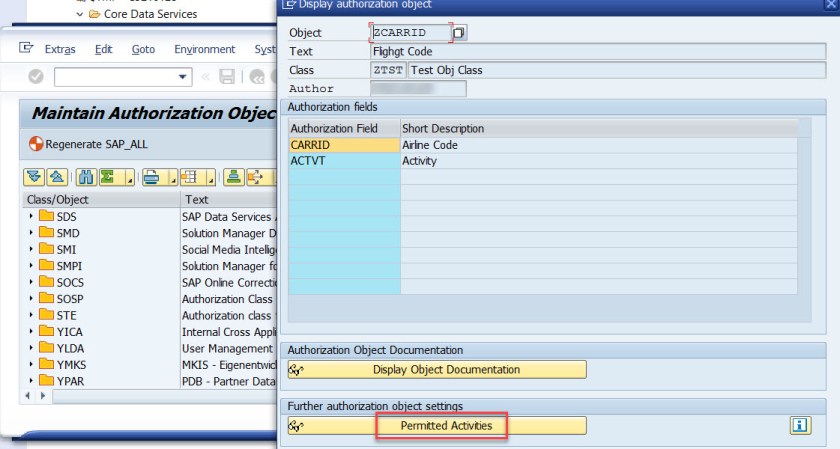Collapse the Core Data Services node
Image resolution: width=840 pixels, height=449 pixels.
pyautogui.click(x=80, y=14)
